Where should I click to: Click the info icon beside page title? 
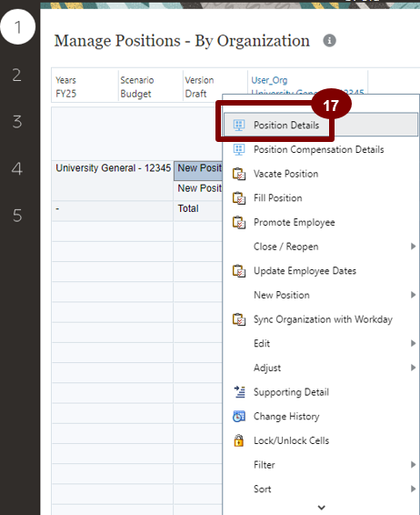pyautogui.click(x=329, y=41)
